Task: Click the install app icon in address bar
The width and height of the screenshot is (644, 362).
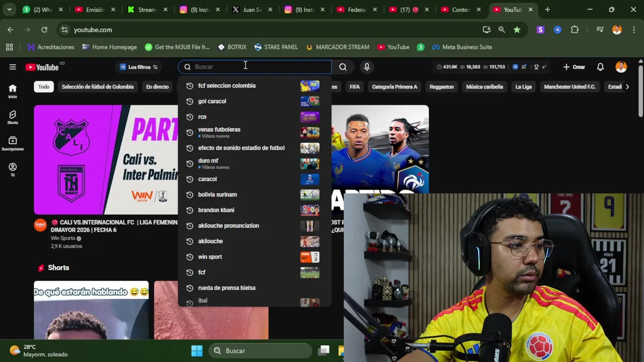Action: pyautogui.click(x=487, y=30)
